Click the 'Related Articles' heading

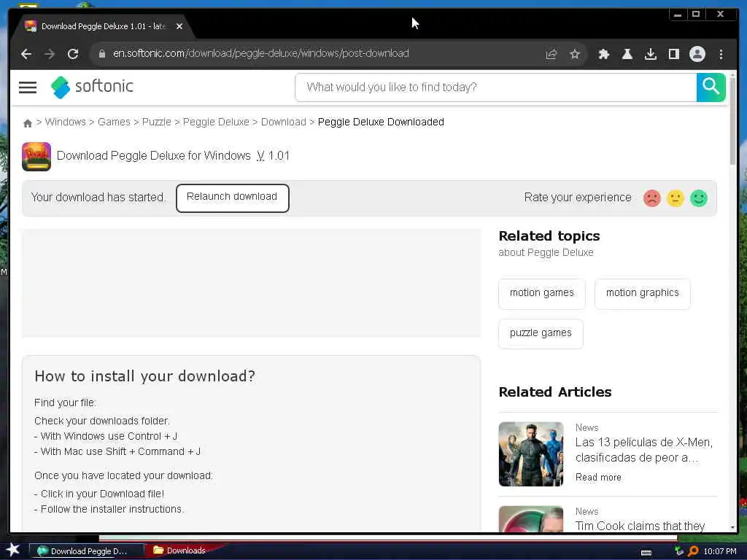click(555, 392)
